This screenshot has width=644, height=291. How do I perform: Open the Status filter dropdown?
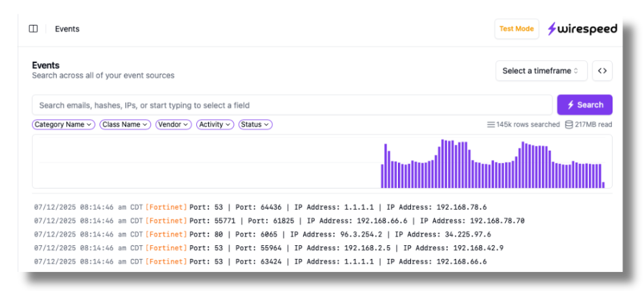click(x=255, y=125)
